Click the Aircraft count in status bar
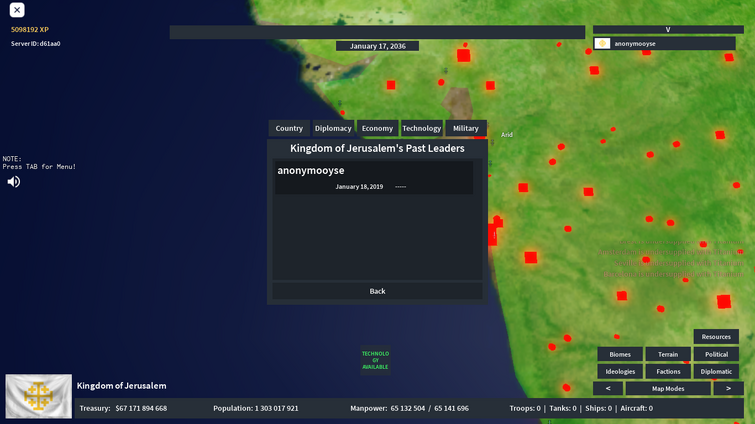This screenshot has height=424, width=755. pyautogui.click(x=637, y=408)
